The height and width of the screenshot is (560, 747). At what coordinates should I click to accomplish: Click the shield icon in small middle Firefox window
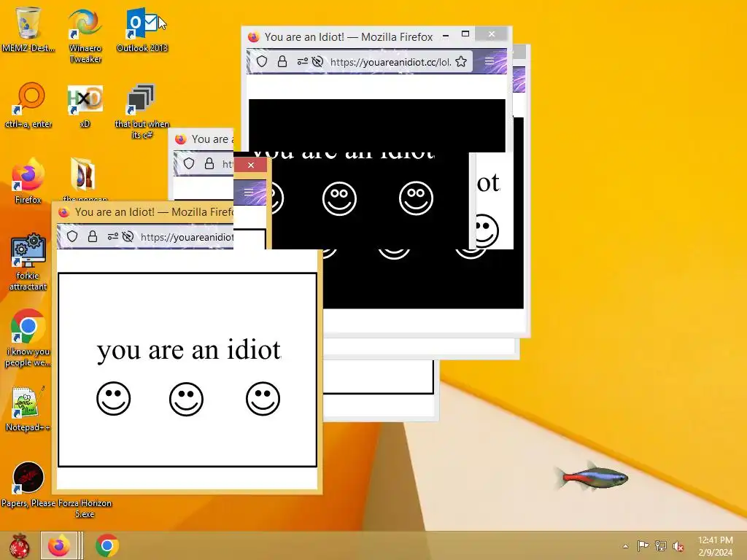(x=189, y=164)
